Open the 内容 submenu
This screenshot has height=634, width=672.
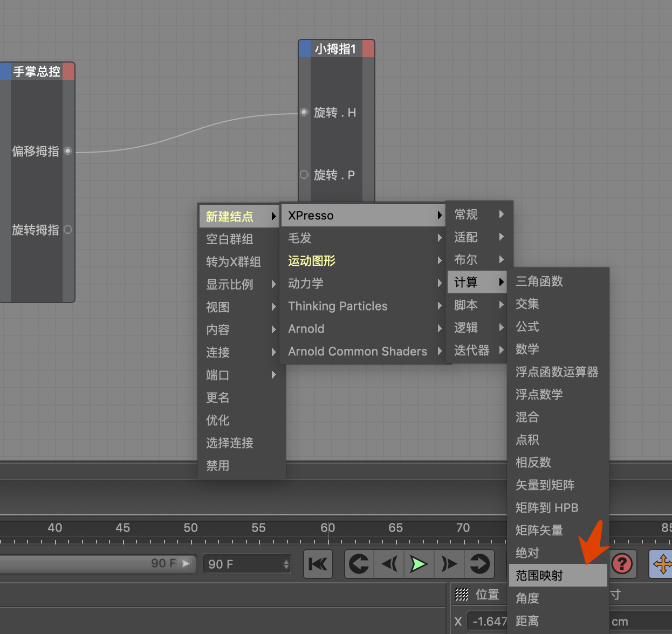pyautogui.click(x=239, y=329)
